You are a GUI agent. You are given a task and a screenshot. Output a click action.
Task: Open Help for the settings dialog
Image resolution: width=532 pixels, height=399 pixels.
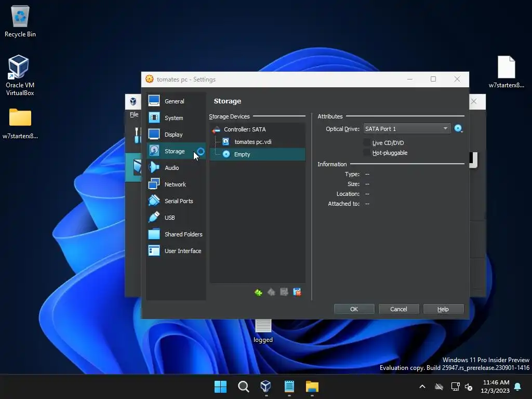[443, 309]
